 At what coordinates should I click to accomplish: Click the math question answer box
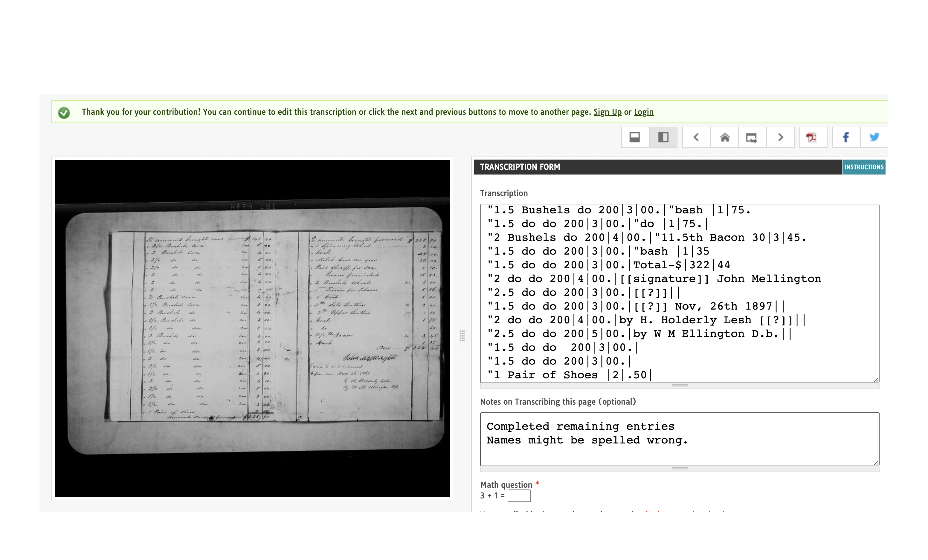pos(519,496)
